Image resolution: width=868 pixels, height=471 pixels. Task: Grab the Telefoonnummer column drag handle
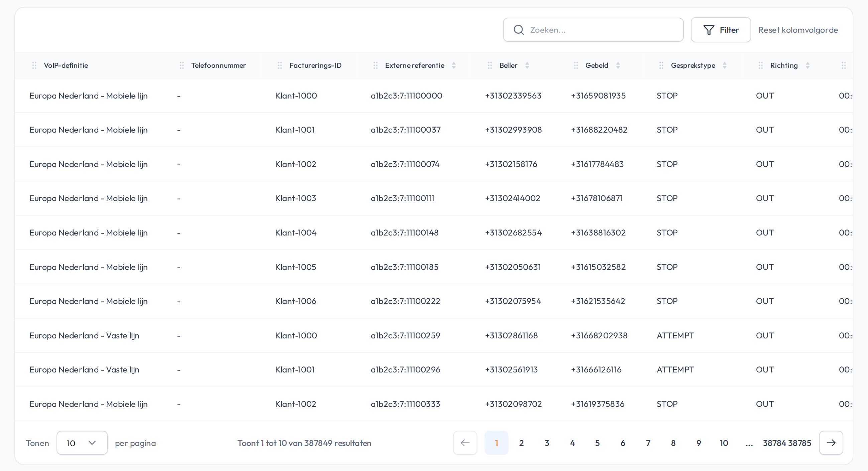click(182, 65)
